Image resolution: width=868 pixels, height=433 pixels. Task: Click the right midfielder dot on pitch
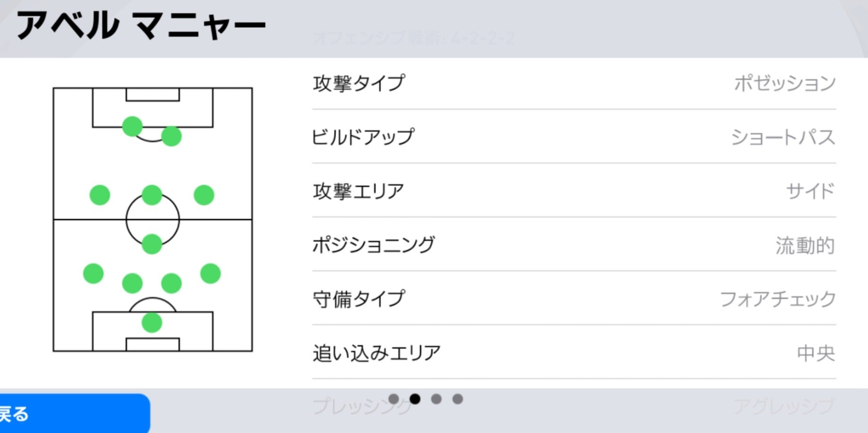coord(204,195)
